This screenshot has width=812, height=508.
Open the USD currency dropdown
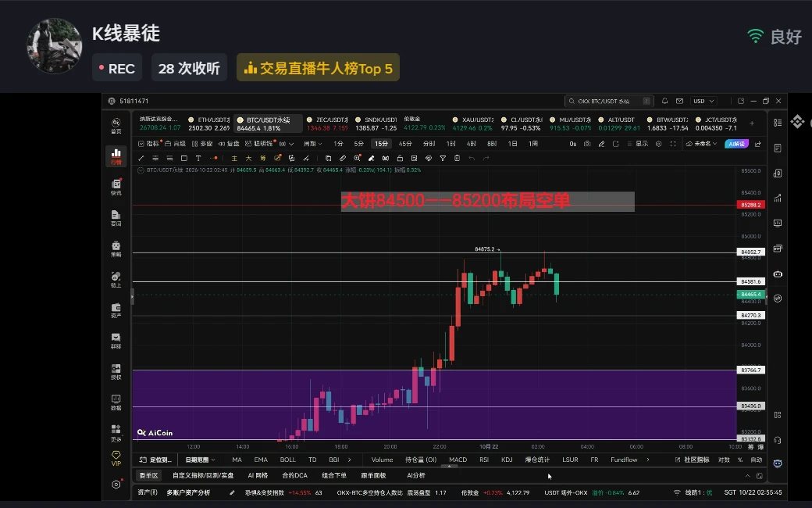[704, 101]
